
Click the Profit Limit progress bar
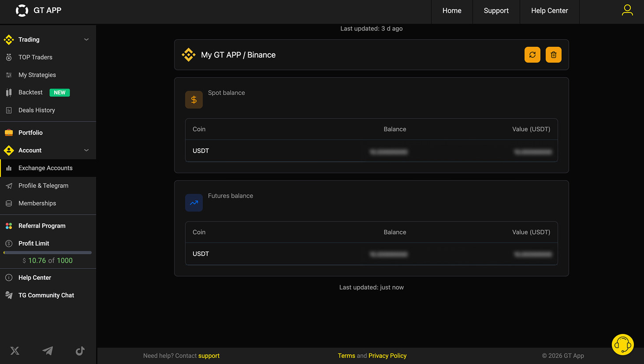click(x=48, y=253)
